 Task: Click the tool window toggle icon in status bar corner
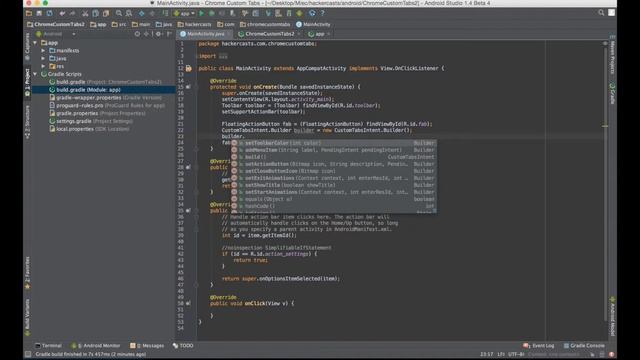coord(28,354)
